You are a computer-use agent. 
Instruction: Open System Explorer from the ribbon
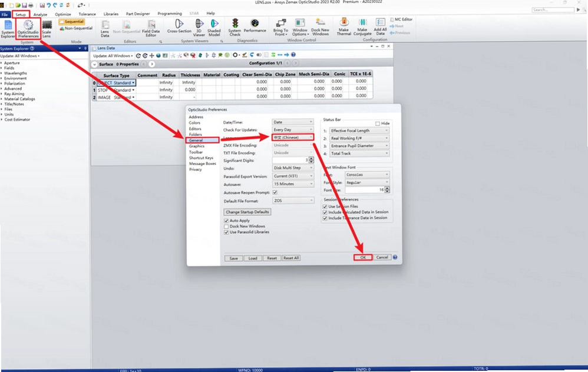pyautogui.click(x=8, y=29)
